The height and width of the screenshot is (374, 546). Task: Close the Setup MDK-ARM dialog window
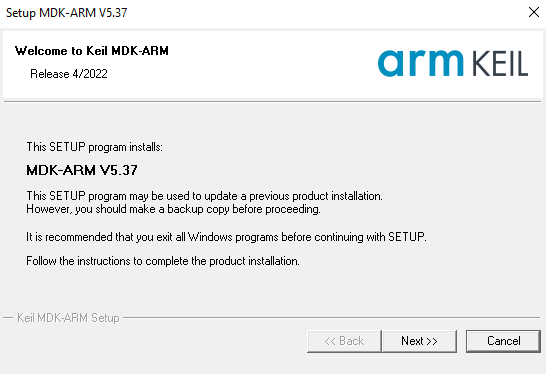click(x=534, y=12)
